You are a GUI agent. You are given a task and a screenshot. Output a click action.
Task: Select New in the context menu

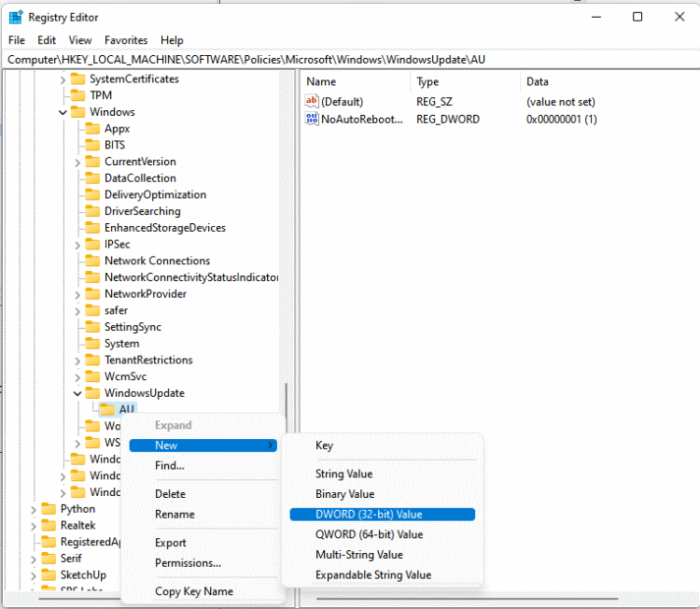click(x=203, y=446)
